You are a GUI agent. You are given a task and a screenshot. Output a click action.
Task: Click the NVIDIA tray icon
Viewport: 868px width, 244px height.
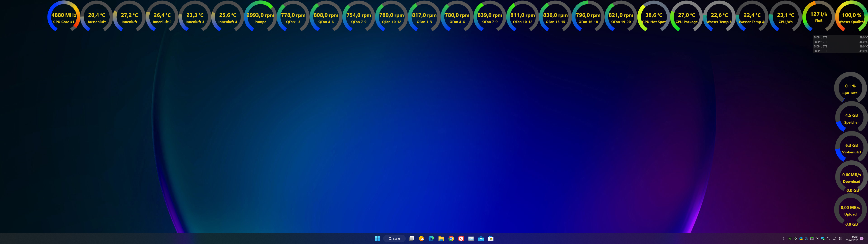pyautogui.click(x=790, y=239)
